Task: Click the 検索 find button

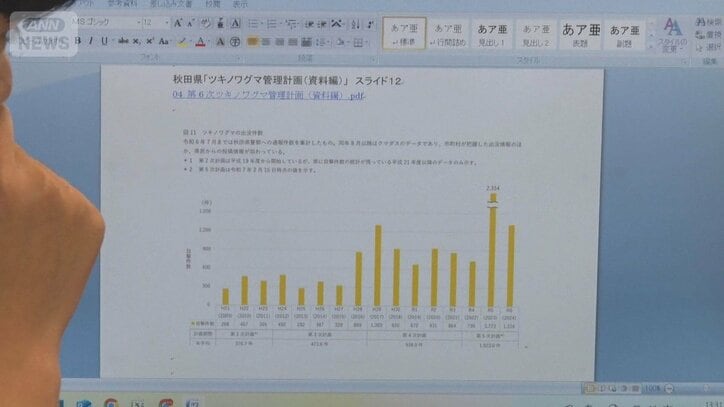Action: [x=709, y=22]
